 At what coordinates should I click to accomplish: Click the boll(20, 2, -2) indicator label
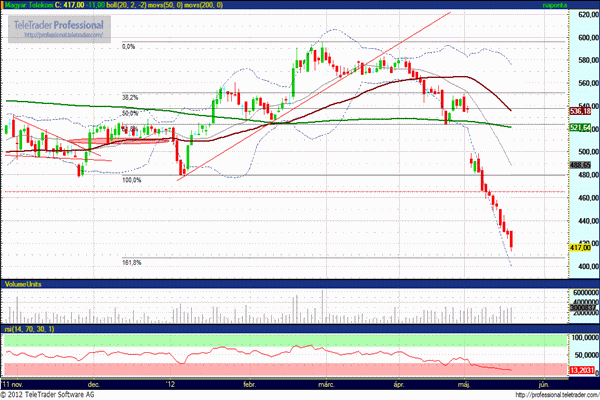tap(126, 5)
